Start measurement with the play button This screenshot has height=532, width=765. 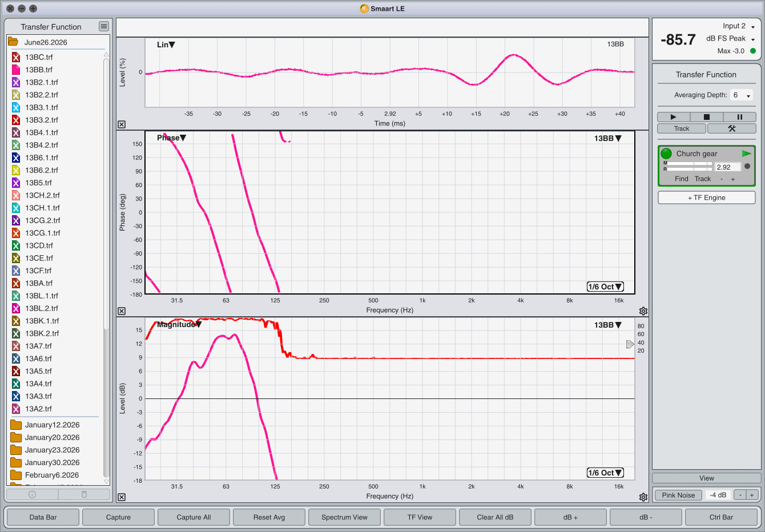[x=673, y=116]
